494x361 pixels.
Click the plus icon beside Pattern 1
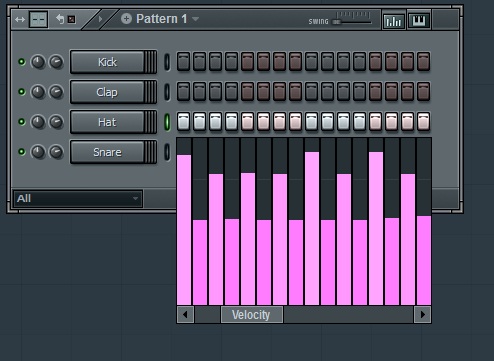click(126, 19)
